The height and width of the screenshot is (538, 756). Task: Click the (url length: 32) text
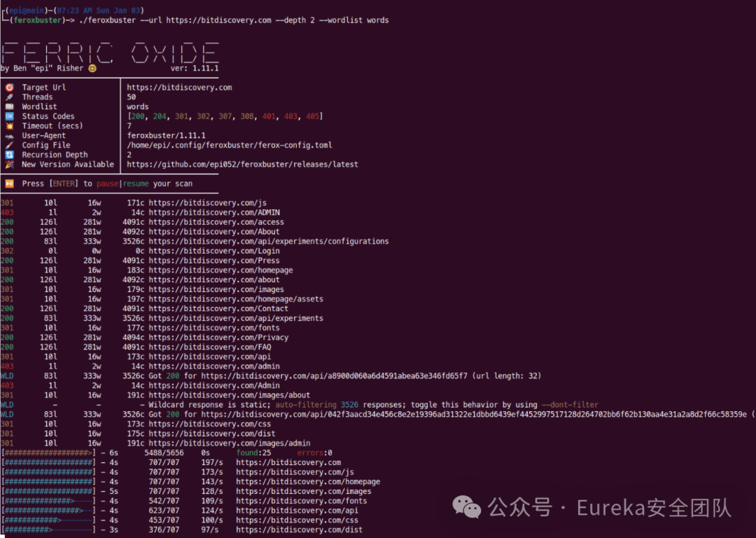click(507, 376)
